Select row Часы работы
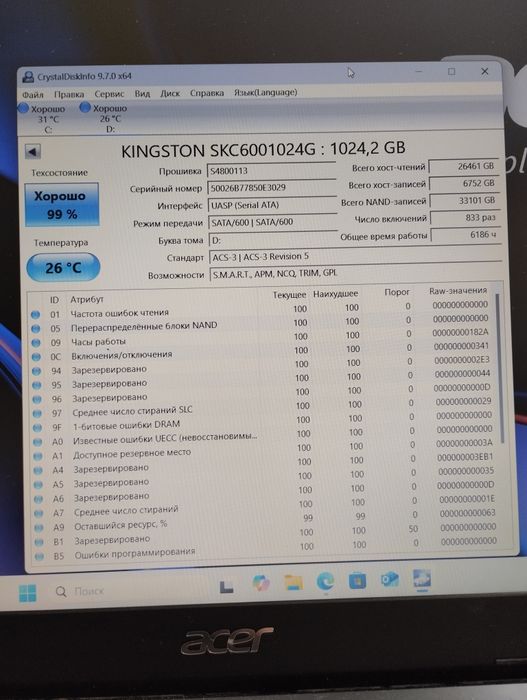The image size is (527, 700). point(260,339)
